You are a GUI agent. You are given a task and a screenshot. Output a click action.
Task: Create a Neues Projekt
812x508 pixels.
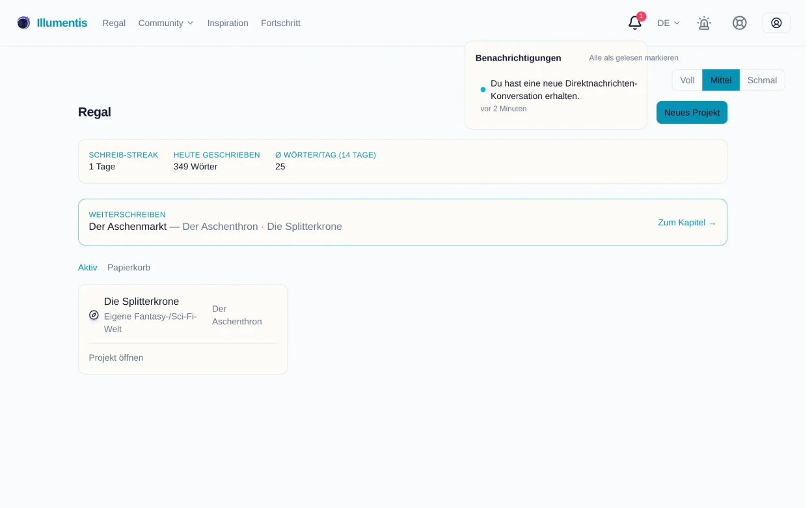point(692,112)
